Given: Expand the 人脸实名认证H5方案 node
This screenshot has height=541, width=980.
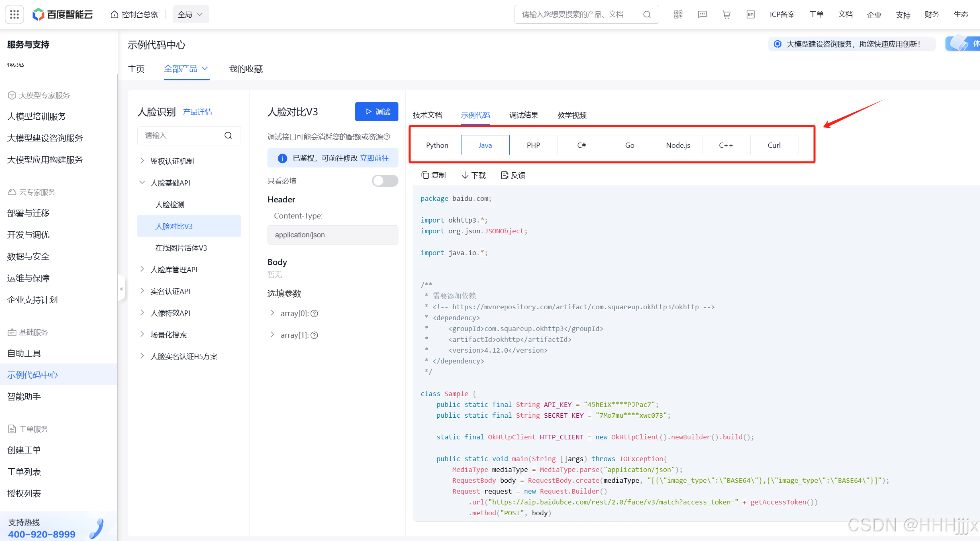Looking at the screenshot, I should pyautogui.click(x=142, y=356).
